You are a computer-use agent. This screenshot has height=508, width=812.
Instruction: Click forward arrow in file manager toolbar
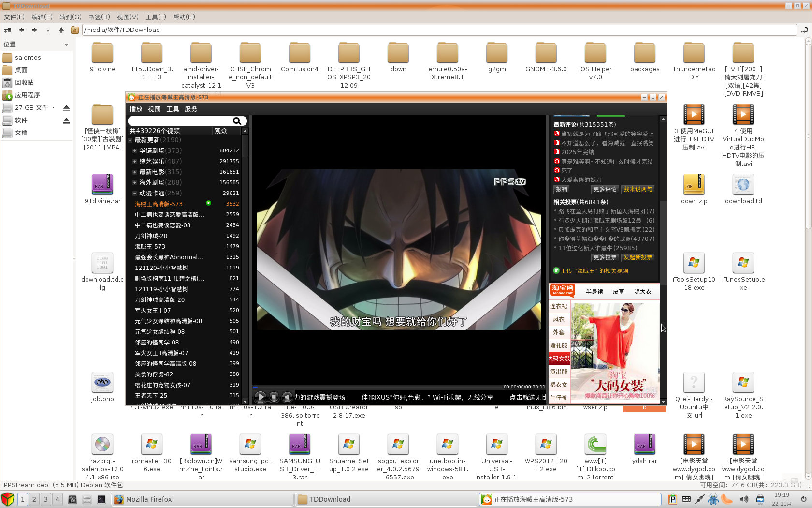tap(35, 30)
